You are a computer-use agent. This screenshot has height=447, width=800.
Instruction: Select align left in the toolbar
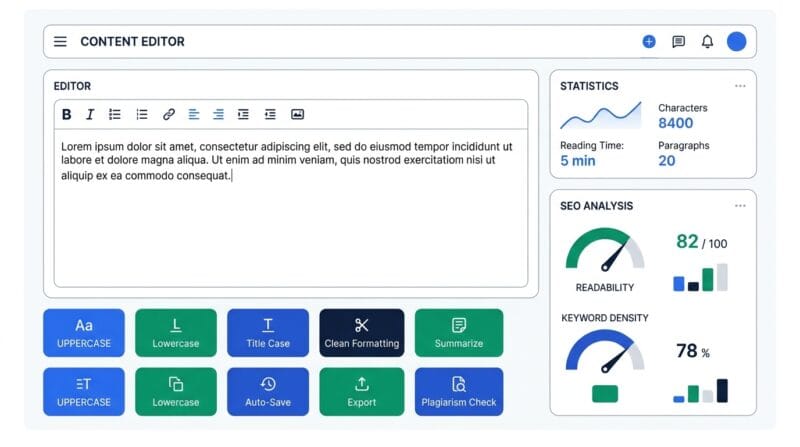coord(193,114)
